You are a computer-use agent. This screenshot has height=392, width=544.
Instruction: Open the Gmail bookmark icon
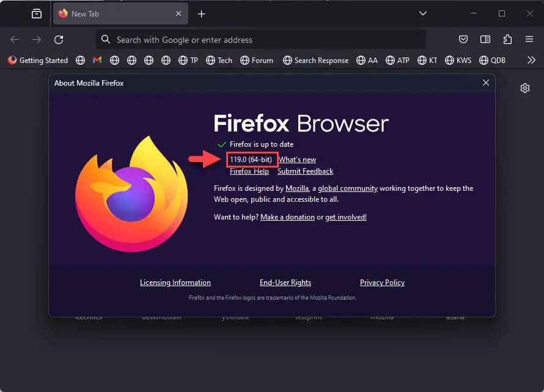(97, 60)
